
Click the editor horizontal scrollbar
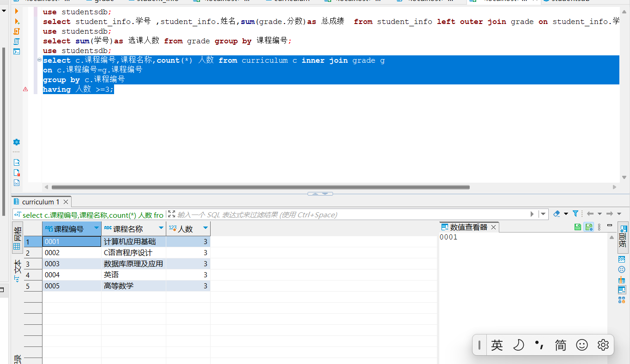[260, 187]
